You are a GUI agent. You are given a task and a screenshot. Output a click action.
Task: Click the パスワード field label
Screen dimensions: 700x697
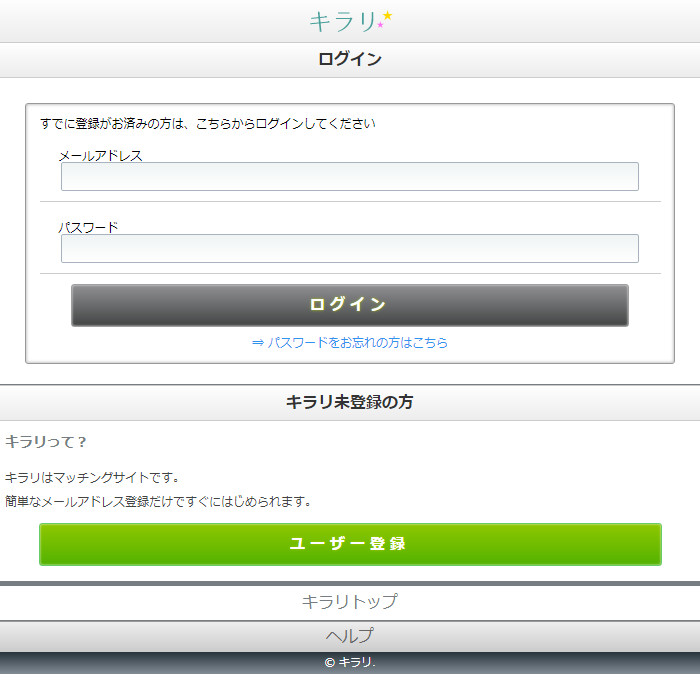[88, 227]
